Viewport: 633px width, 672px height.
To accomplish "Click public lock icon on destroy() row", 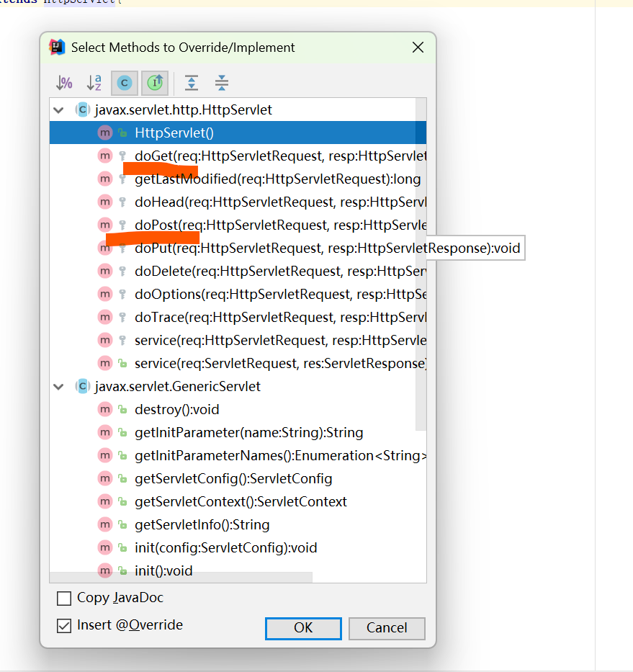I will (123, 410).
